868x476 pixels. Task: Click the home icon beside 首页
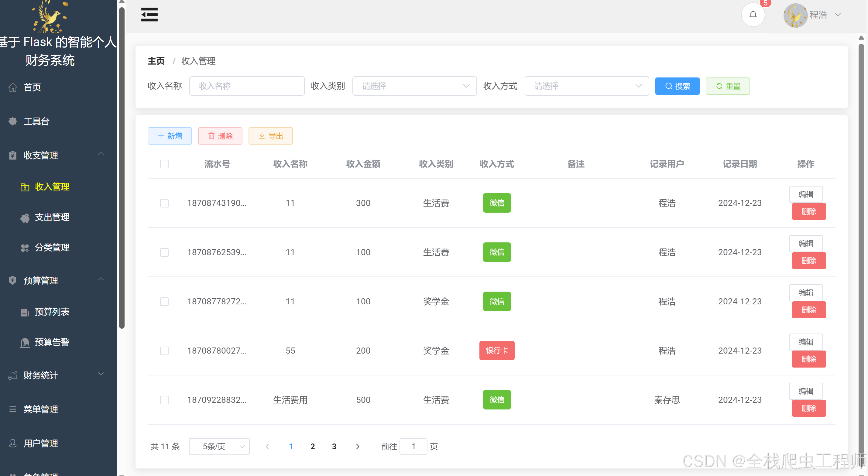(13, 87)
